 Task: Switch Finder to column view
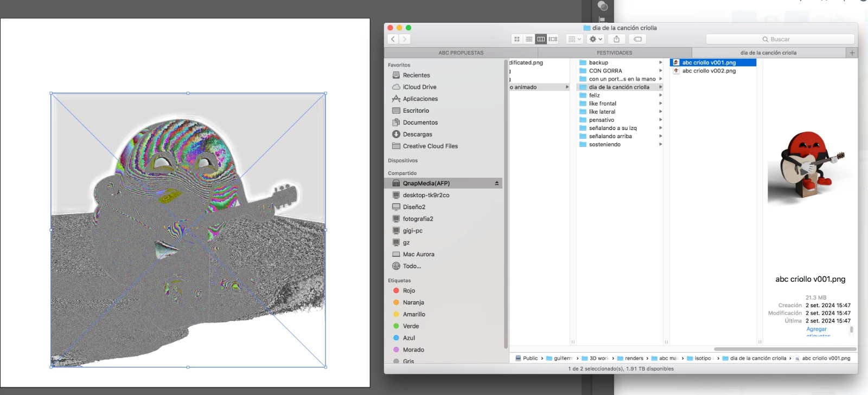(x=541, y=39)
